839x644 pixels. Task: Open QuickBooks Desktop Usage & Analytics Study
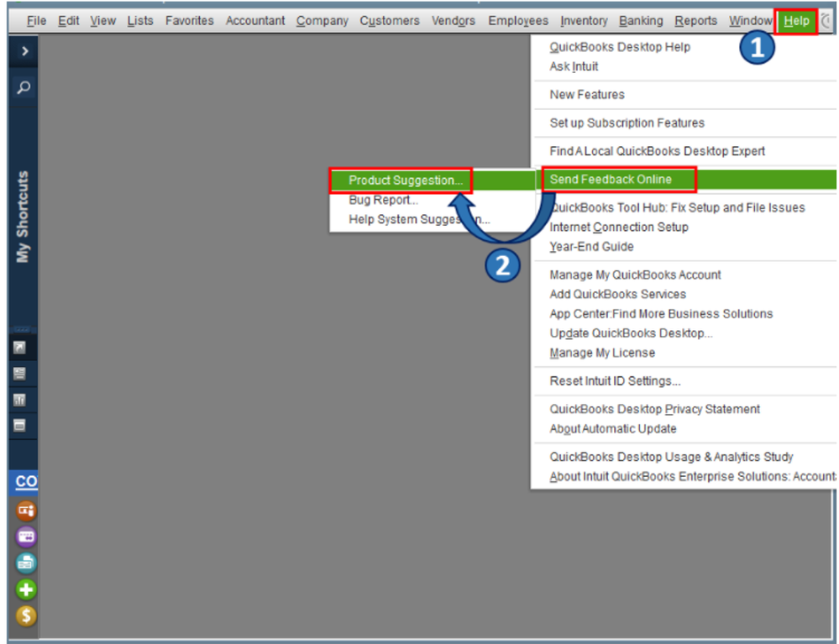(x=671, y=458)
